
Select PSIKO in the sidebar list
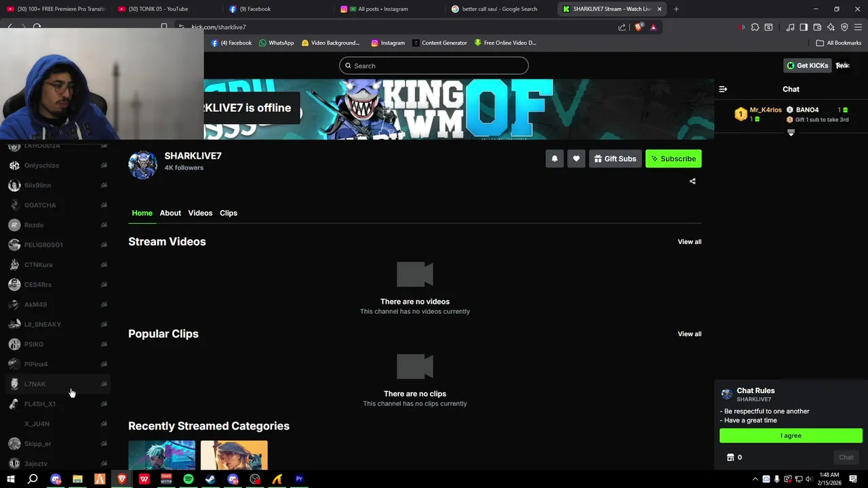[58, 344]
